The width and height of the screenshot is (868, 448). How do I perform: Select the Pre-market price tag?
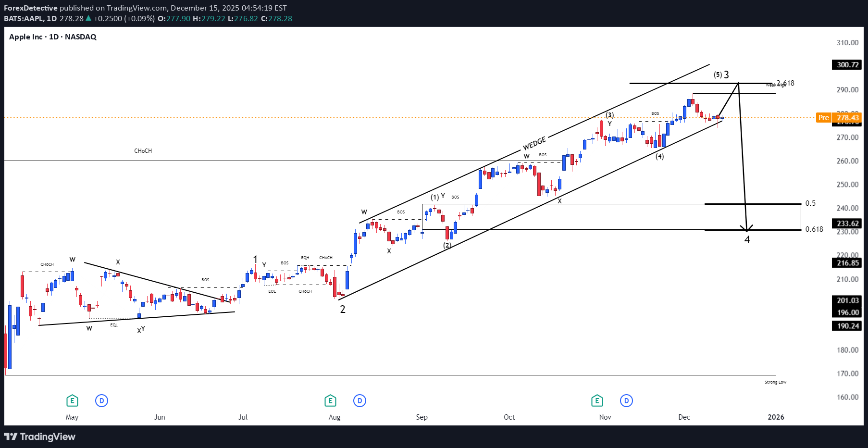point(824,118)
